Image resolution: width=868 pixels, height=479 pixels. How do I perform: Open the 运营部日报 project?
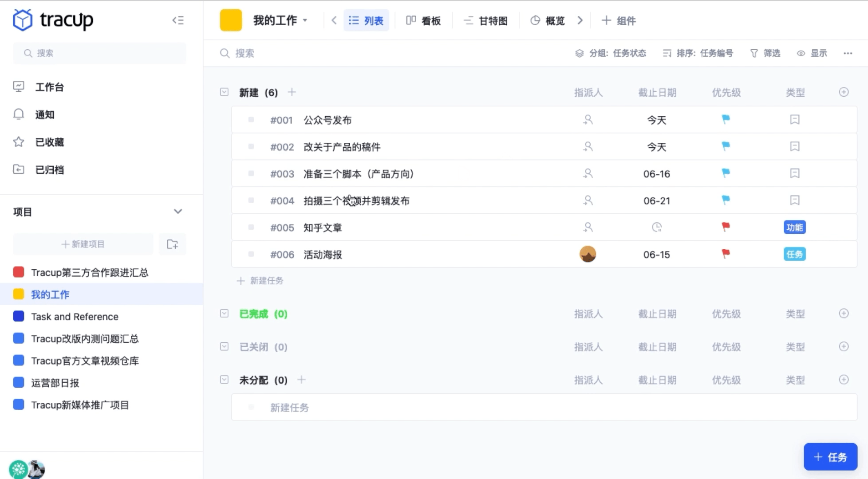pyautogui.click(x=55, y=383)
